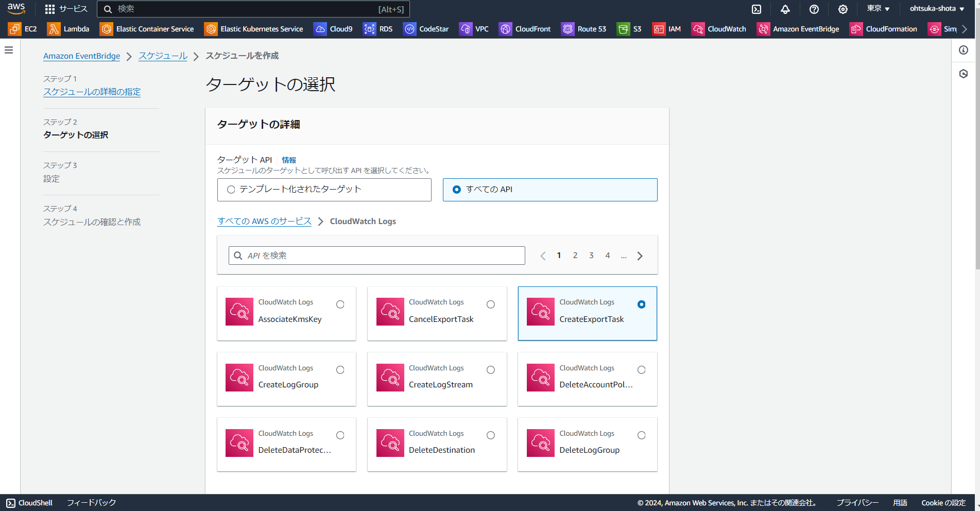Select the DeleteDestination API radio
The height and width of the screenshot is (511, 980).
pos(491,435)
